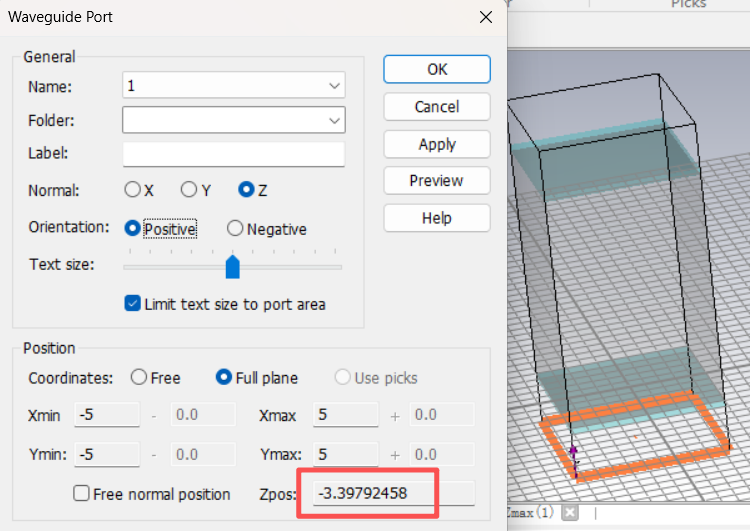Close the Waveguide Port dialog
The height and width of the screenshot is (531, 750).
tap(485, 17)
